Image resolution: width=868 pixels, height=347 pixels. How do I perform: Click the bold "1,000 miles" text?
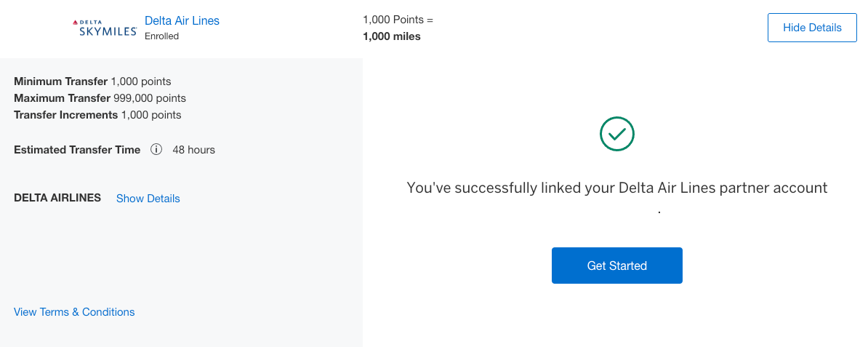pyautogui.click(x=391, y=36)
